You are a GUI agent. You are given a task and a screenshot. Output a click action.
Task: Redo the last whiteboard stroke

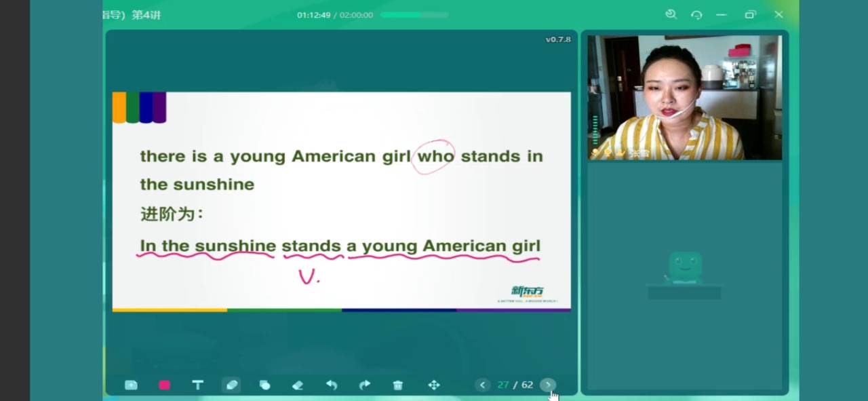point(365,385)
